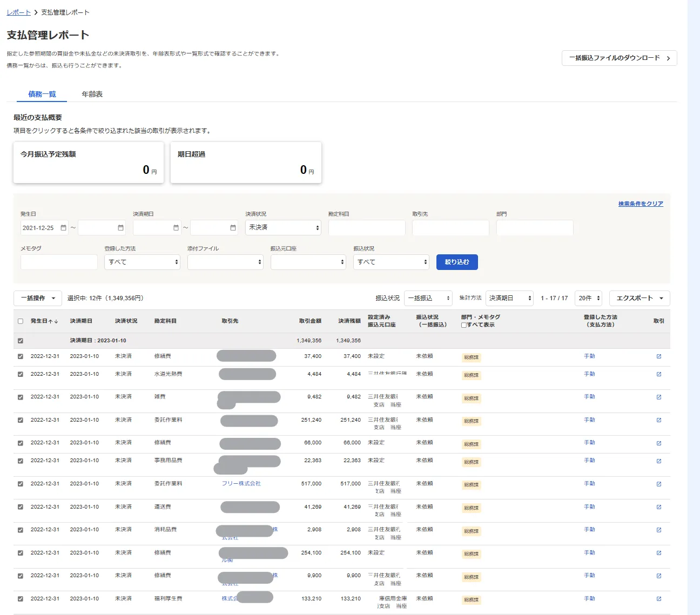Open transaction link icon for 66,000 row
The width and height of the screenshot is (700, 615).
click(659, 443)
